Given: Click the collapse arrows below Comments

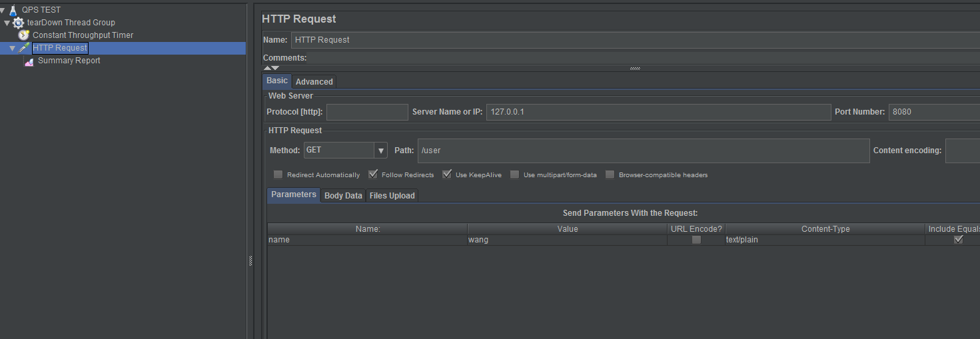Looking at the screenshot, I should [x=271, y=68].
